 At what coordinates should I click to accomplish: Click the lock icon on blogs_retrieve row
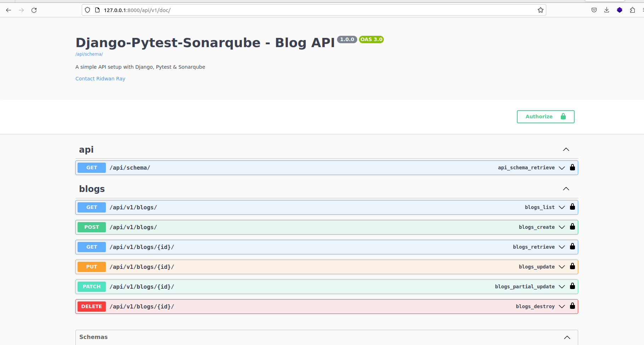[572, 247]
